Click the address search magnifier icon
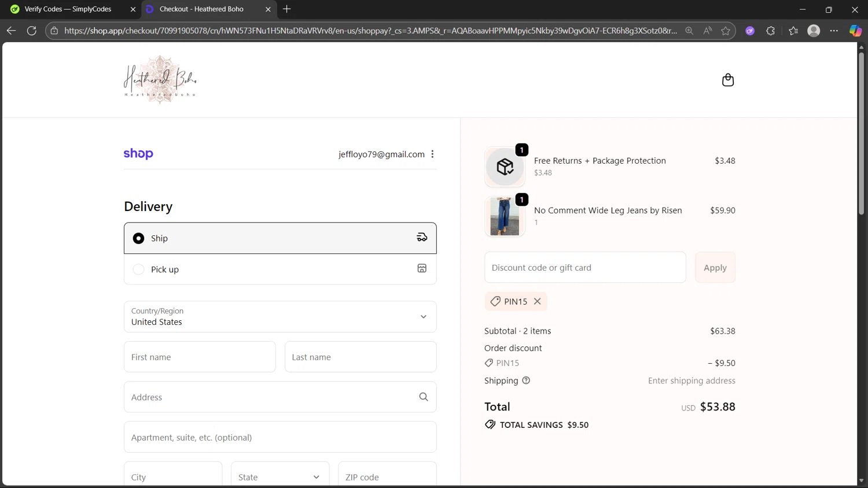 (424, 397)
